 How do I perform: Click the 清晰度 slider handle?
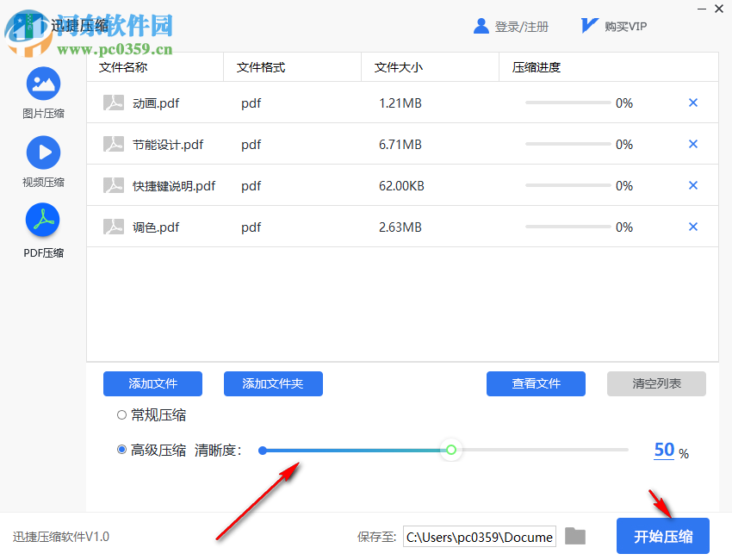[x=450, y=450]
